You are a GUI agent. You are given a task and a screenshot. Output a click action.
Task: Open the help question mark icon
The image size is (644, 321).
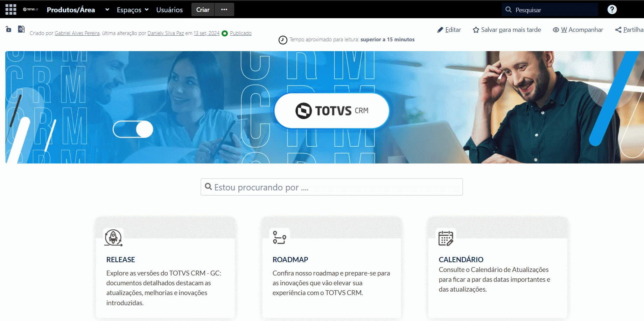(612, 9)
